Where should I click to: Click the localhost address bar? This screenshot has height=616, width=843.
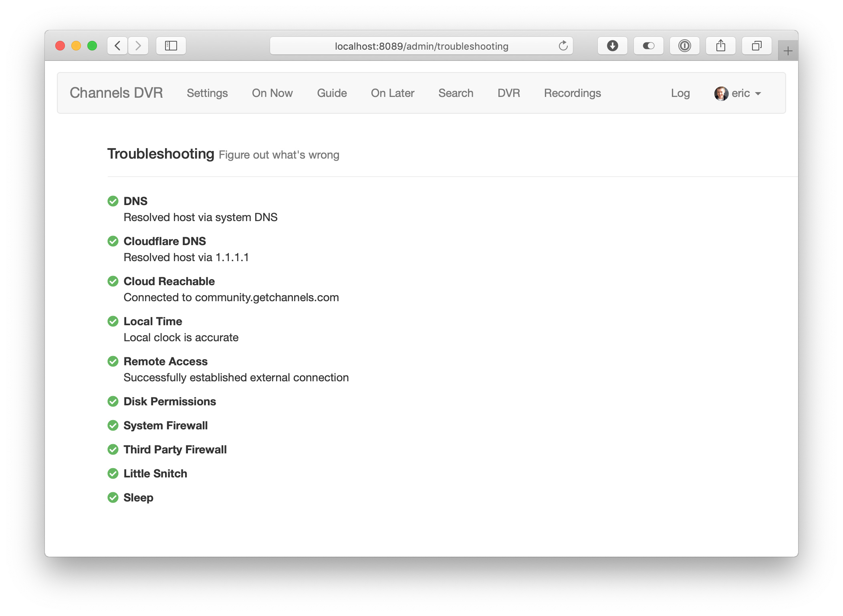tap(421, 46)
